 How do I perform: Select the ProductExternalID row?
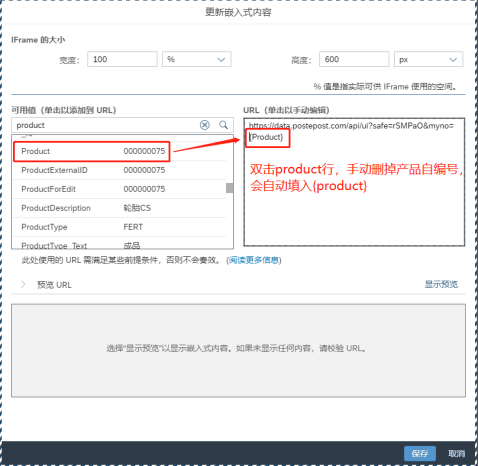point(119,170)
